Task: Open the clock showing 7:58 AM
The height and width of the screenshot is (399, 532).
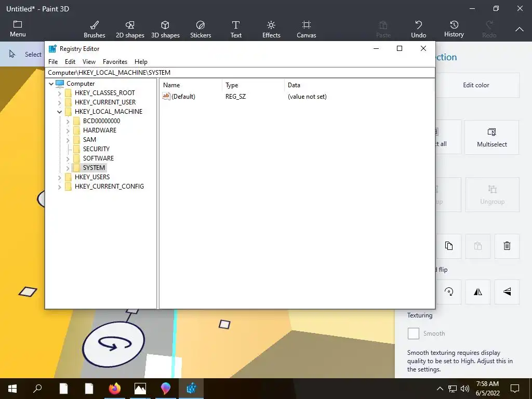Action: (x=487, y=389)
